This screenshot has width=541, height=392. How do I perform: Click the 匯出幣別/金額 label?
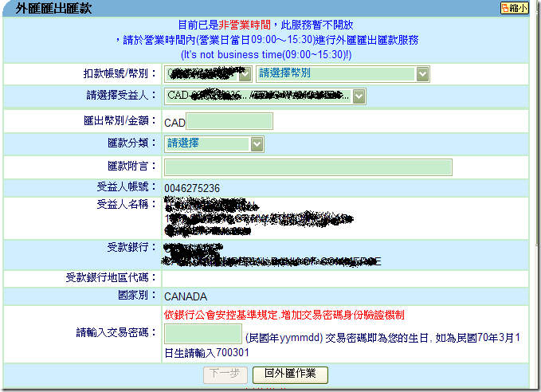coord(120,120)
